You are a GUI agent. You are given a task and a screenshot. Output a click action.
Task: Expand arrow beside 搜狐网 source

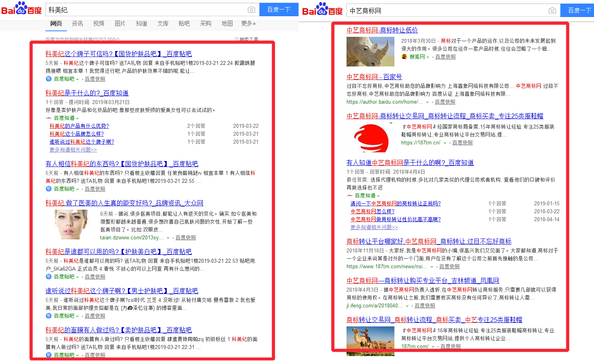click(428, 57)
